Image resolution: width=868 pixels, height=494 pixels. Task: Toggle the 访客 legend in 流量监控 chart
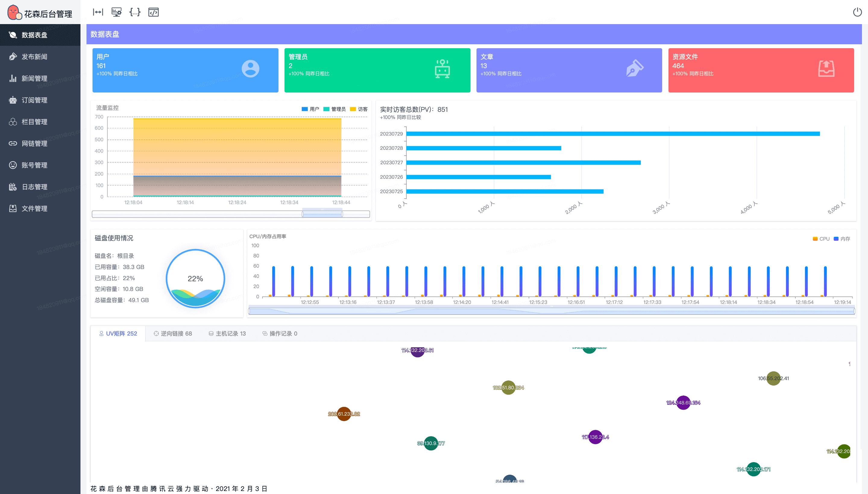pyautogui.click(x=358, y=109)
